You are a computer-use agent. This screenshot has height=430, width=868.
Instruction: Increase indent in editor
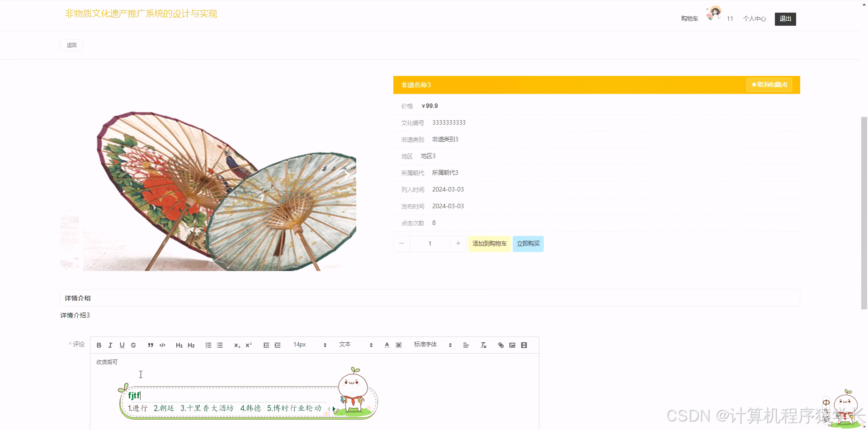click(278, 345)
